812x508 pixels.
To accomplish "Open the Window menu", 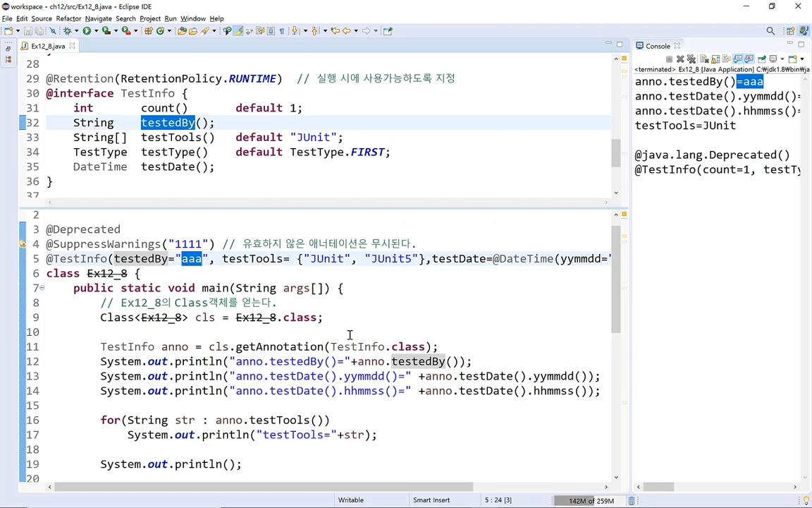I will pos(193,18).
